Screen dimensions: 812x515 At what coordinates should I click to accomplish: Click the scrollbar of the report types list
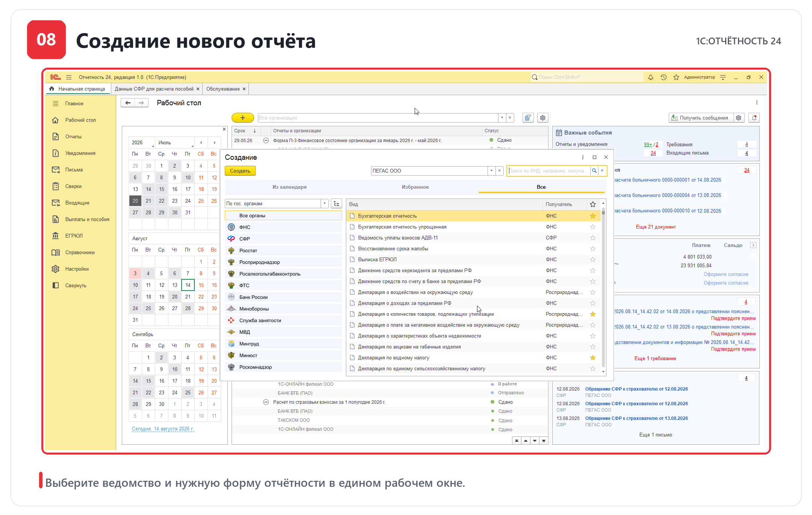(x=603, y=288)
